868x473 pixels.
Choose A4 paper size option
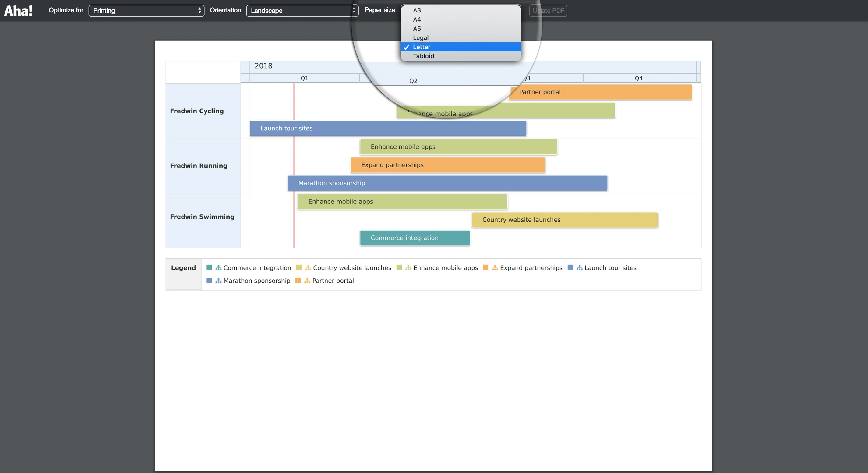417,19
